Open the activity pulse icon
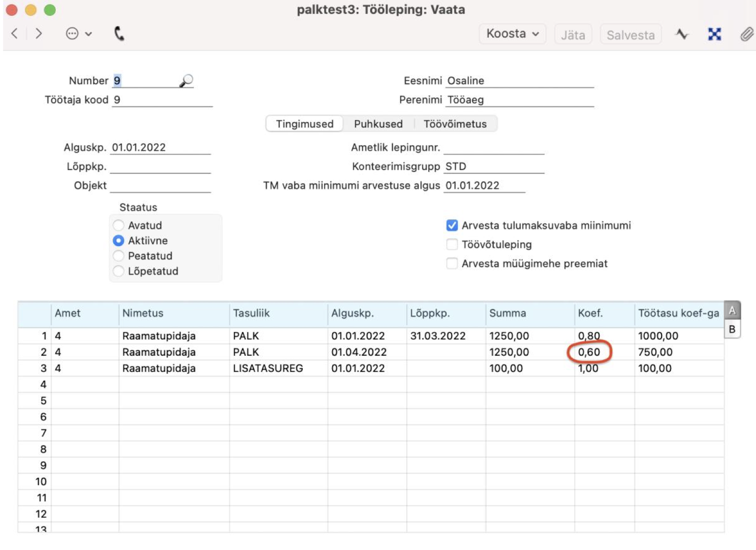The height and width of the screenshot is (550, 756). (682, 34)
